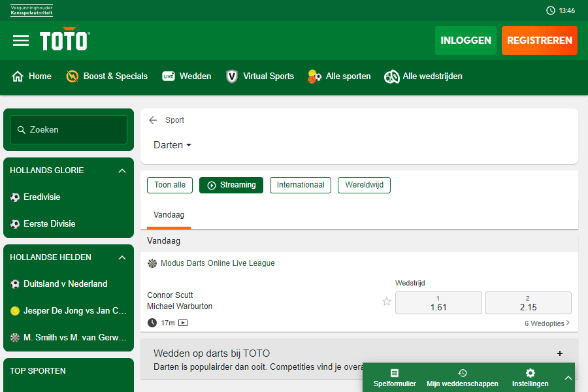Screen dimensions: 588x392
Task: Click the Eerste Divisie football icon
Action: (15, 224)
